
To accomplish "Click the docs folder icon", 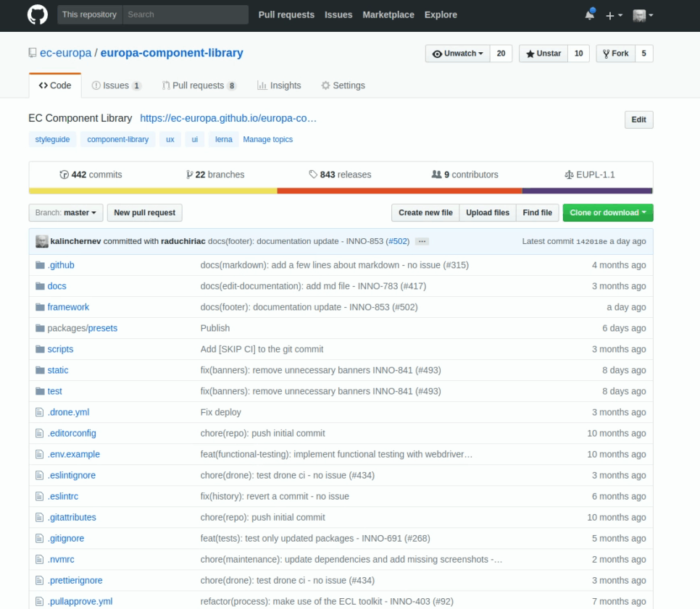I will (x=40, y=286).
